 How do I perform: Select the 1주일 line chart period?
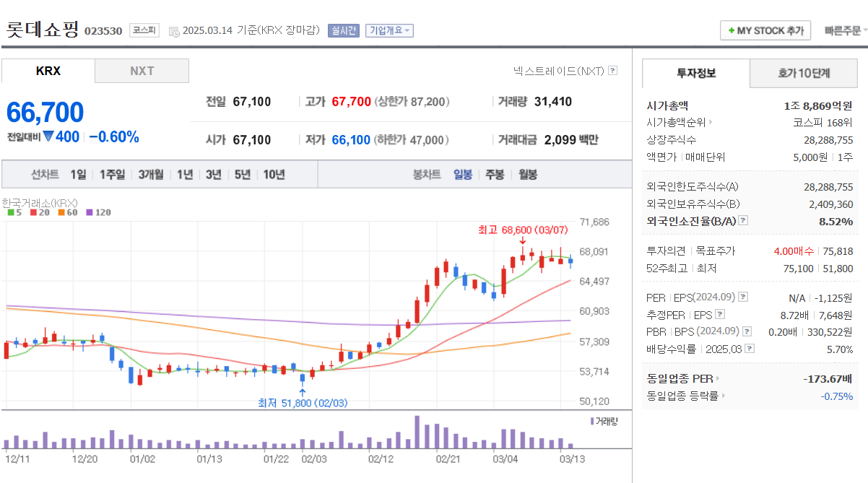[112, 175]
